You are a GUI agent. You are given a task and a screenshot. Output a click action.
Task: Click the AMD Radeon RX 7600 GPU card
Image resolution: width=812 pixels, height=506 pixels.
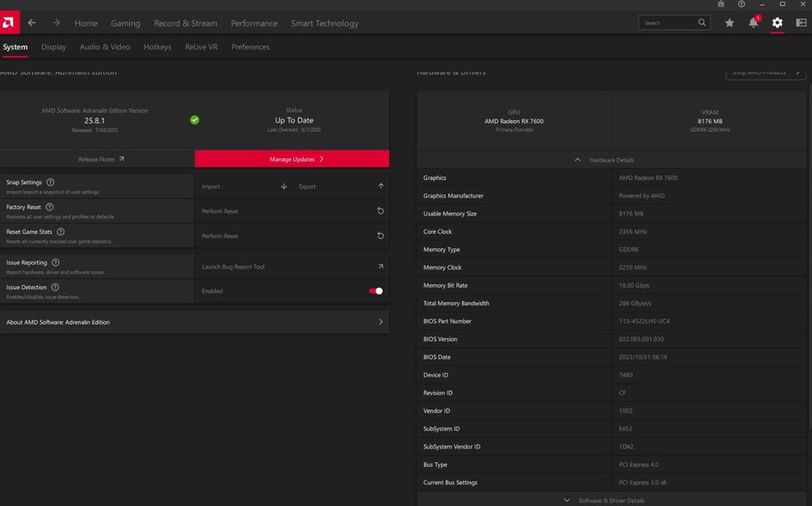(514, 121)
